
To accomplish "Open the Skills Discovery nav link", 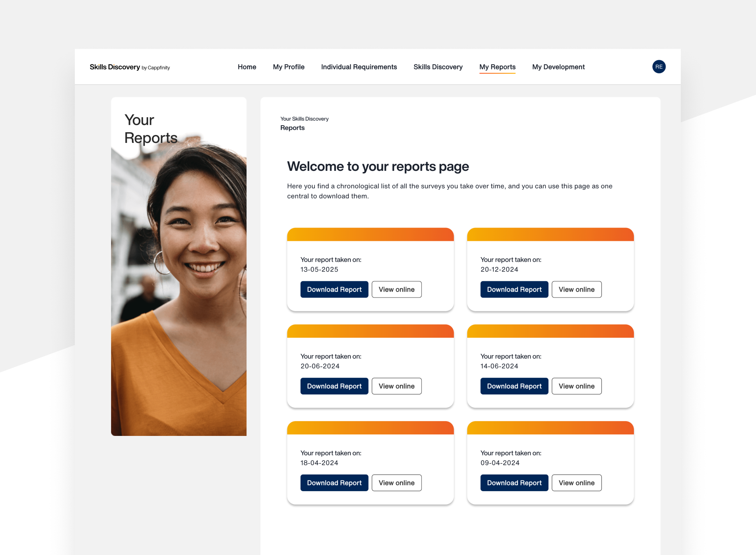I will (438, 67).
